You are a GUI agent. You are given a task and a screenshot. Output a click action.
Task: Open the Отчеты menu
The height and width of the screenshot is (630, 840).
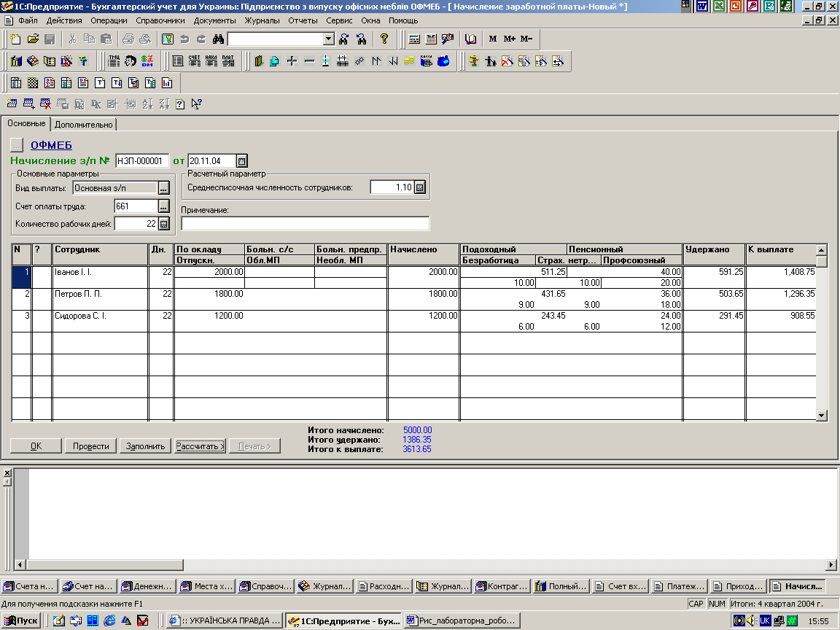point(303,20)
